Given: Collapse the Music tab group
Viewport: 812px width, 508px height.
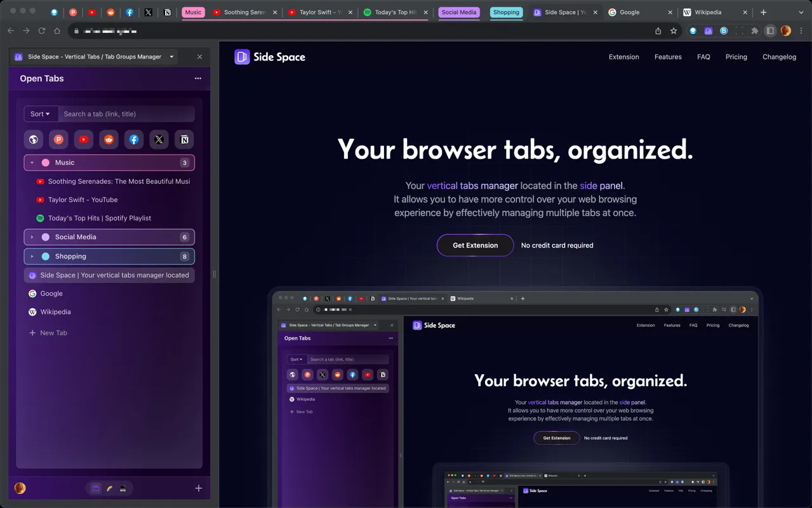Looking at the screenshot, I should click(32, 163).
